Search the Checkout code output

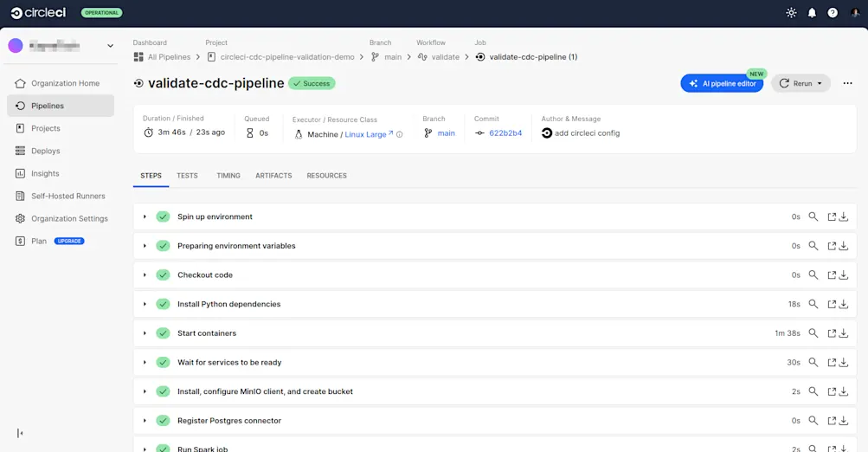click(813, 274)
